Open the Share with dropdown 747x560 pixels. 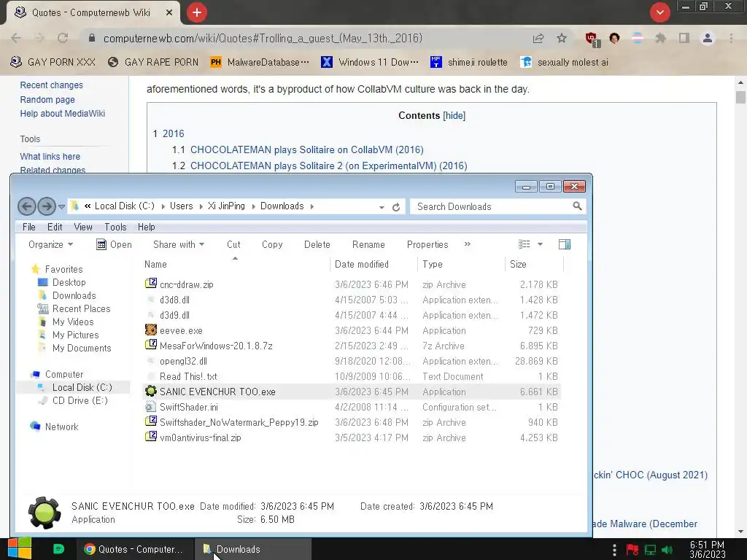179,244
